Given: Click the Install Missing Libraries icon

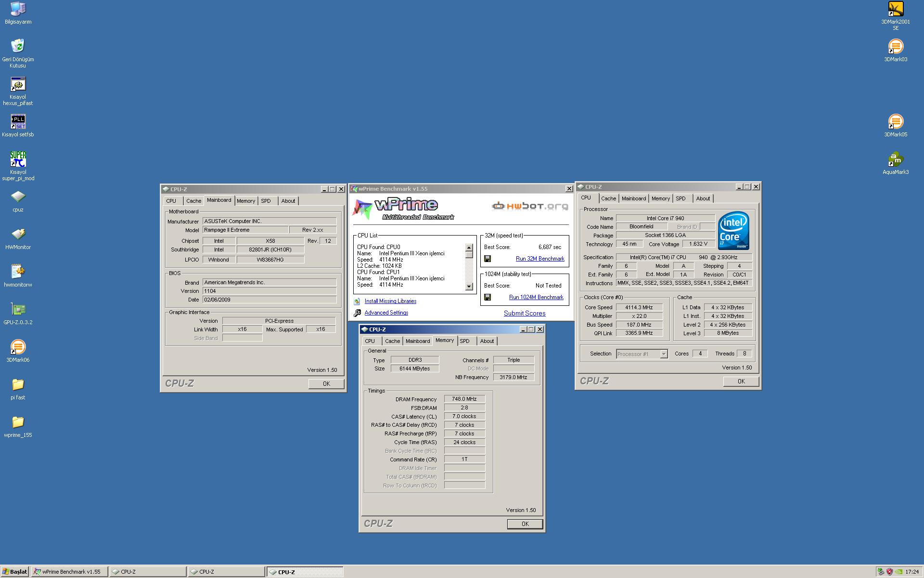Looking at the screenshot, I should tap(357, 301).
